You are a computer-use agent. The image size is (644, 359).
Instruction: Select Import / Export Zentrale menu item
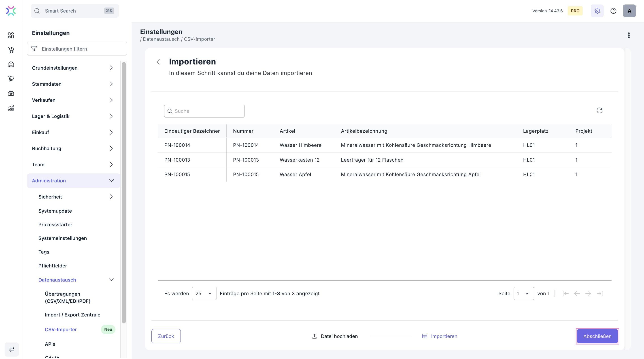pos(72,315)
